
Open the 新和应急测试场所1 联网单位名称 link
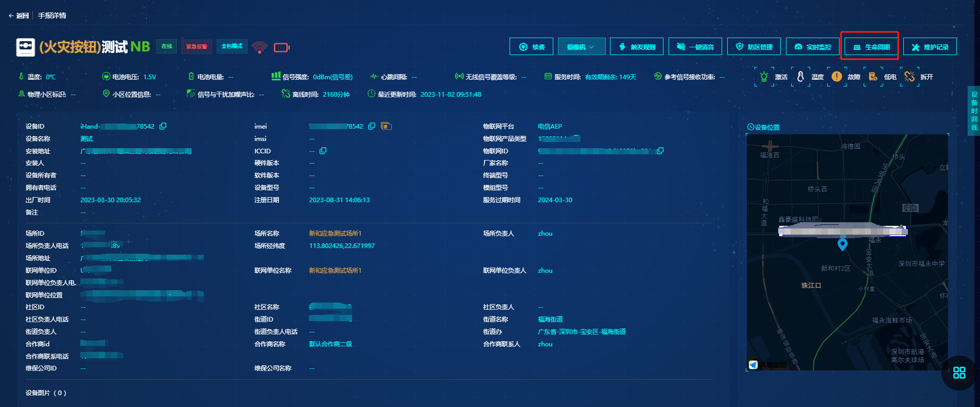(335, 271)
